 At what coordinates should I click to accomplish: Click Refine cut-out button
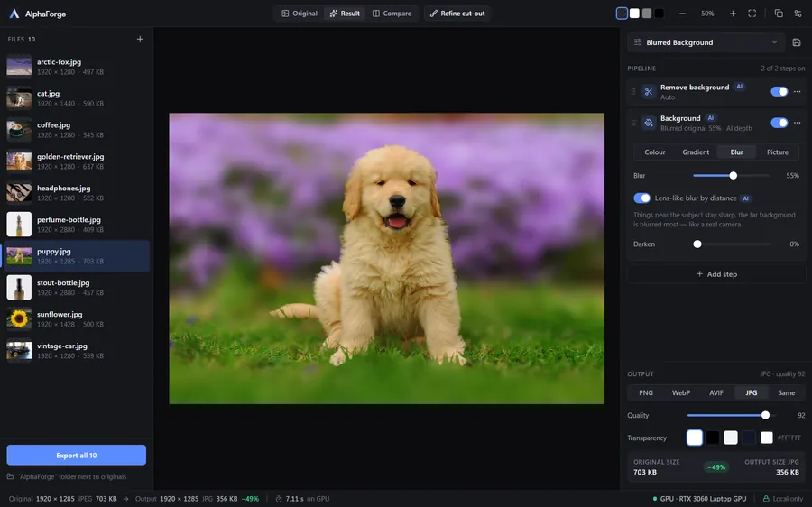click(457, 14)
